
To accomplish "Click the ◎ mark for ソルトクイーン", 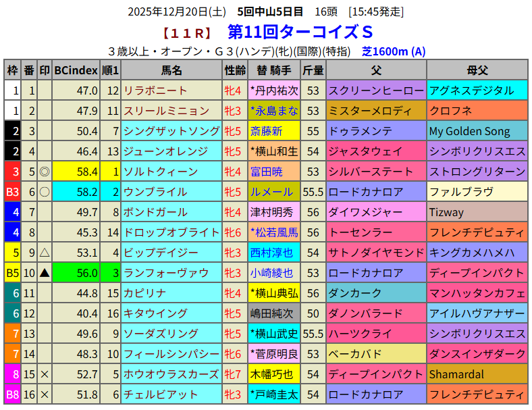I will coord(45,172).
